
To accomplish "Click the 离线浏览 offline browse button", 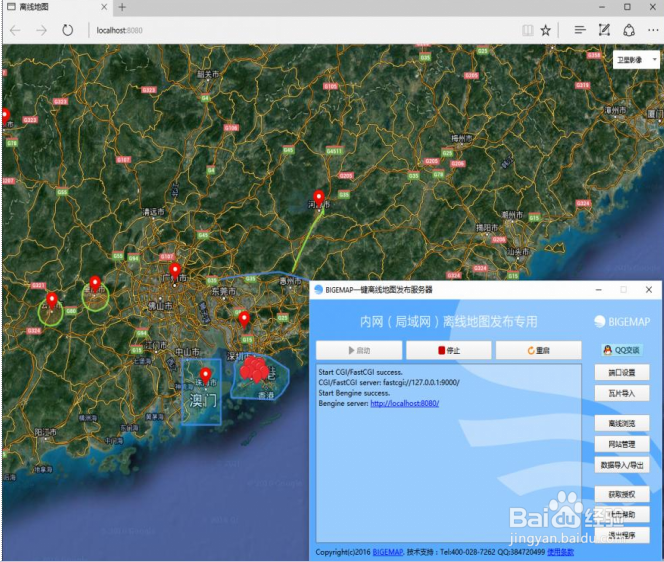I will coord(622,423).
